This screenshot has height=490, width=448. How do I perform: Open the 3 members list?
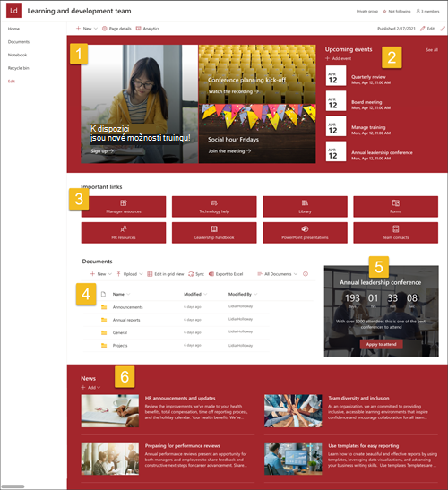point(427,12)
